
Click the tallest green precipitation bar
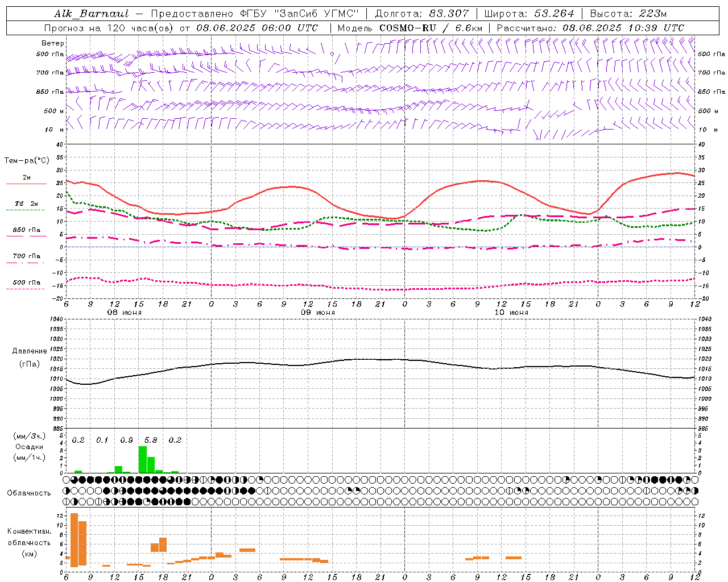coord(143,459)
